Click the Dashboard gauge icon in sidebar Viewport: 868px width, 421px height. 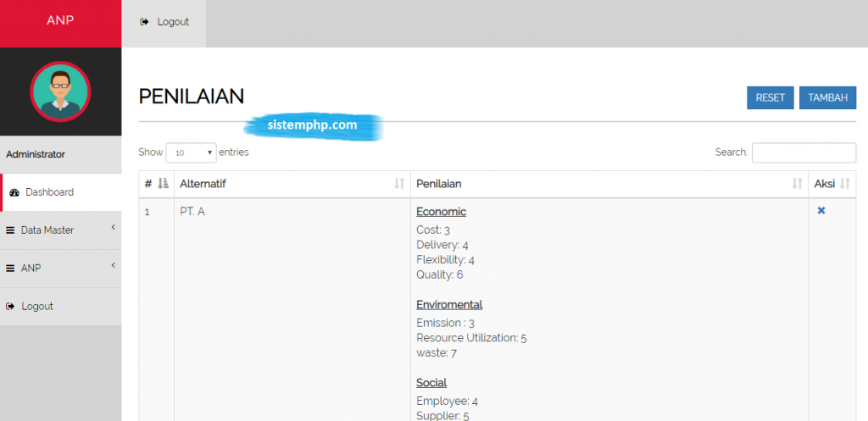[x=14, y=193]
